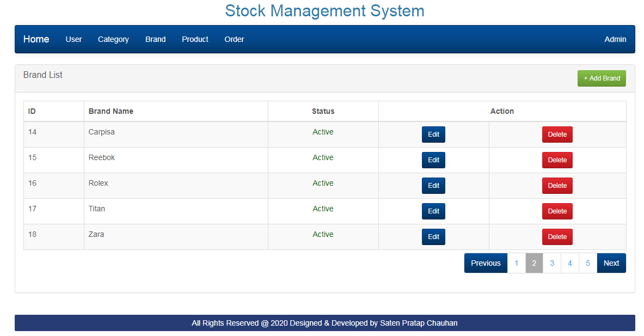Viewport: 644px width, 336px height.
Task: Click the + Add Brand button
Action: click(x=602, y=78)
